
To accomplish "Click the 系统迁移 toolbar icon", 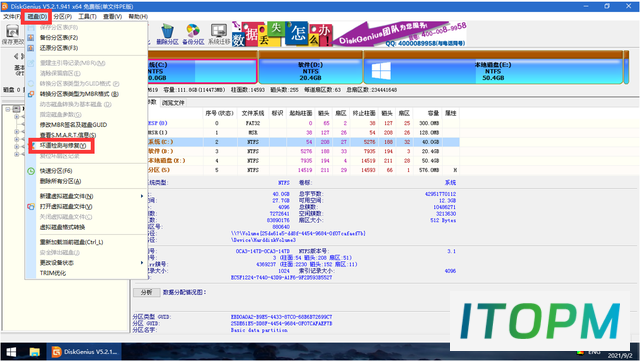I will (219, 34).
